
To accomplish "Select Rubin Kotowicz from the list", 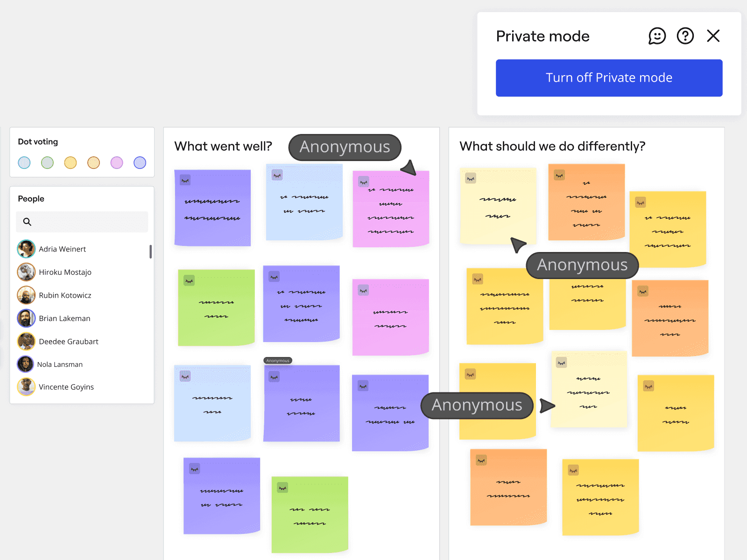I will click(x=65, y=295).
